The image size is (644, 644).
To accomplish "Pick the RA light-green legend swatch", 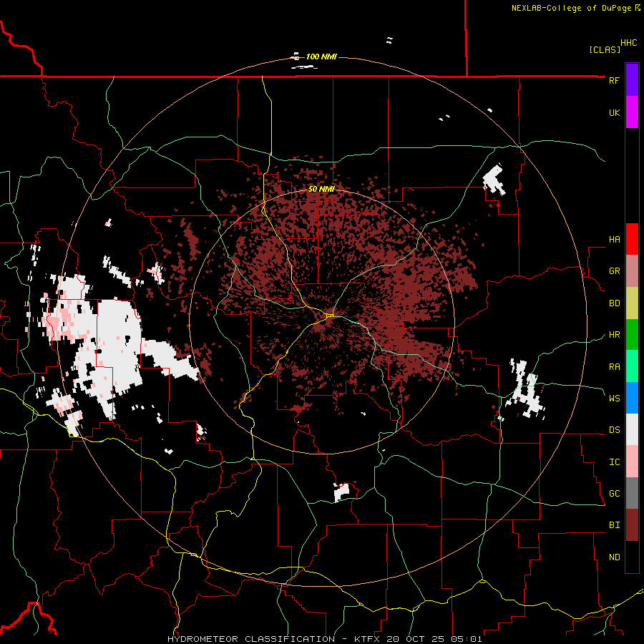I will (x=632, y=366).
